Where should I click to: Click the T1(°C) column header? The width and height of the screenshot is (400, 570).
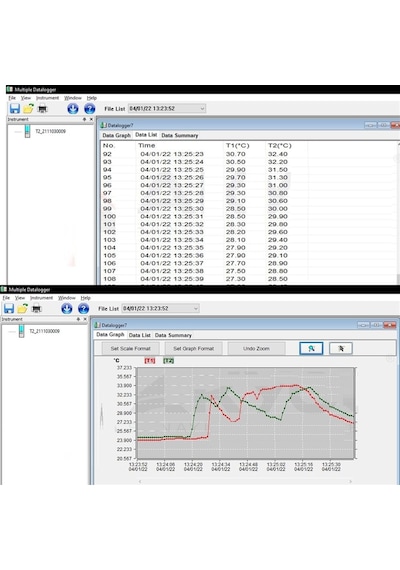(x=237, y=145)
